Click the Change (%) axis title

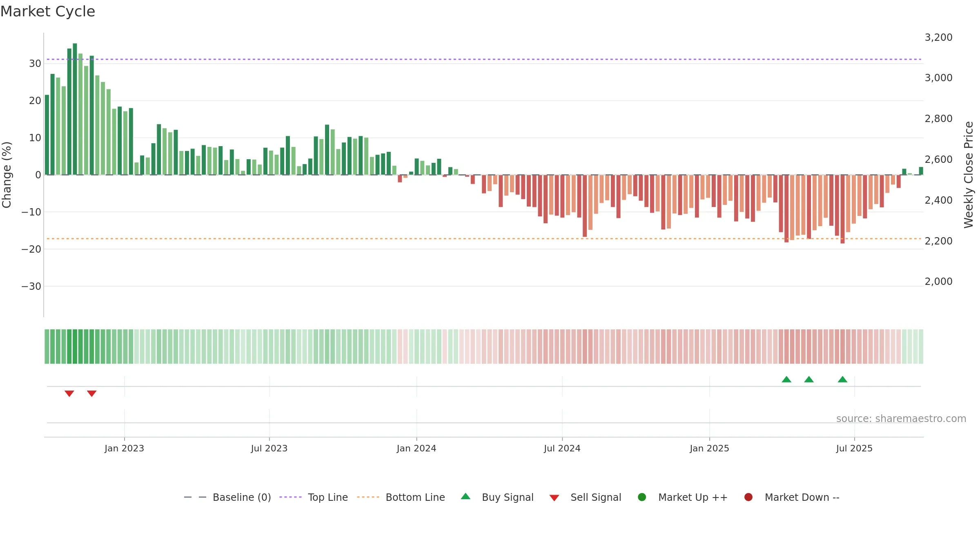click(7, 175)
